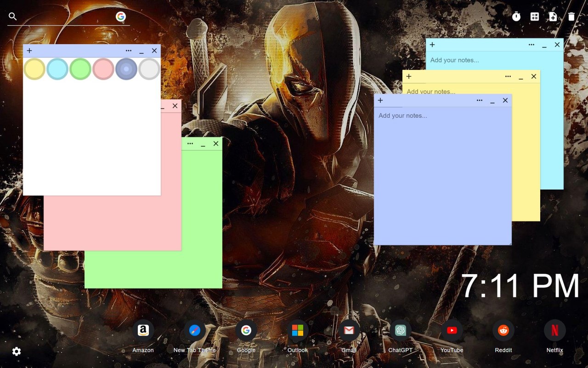
Task: Open the Google shortcut in the dock
Action: point(246,330)
